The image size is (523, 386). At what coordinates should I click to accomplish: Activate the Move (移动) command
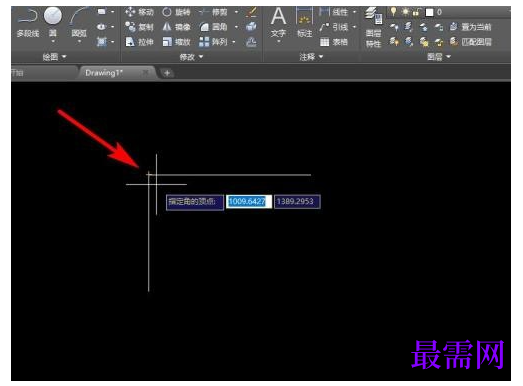[139, 12]
